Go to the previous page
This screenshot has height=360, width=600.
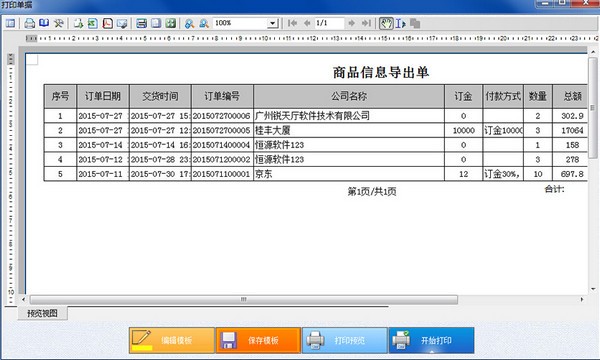click(x=307, y=23)
